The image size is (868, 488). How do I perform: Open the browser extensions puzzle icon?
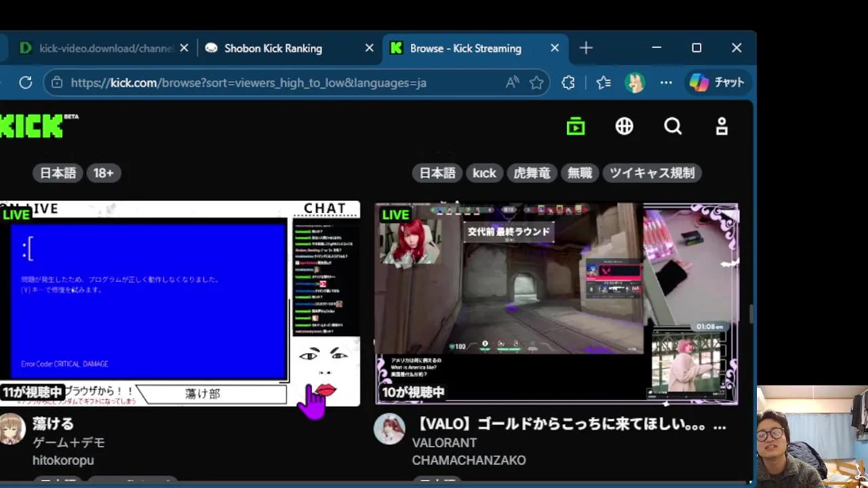568,83
